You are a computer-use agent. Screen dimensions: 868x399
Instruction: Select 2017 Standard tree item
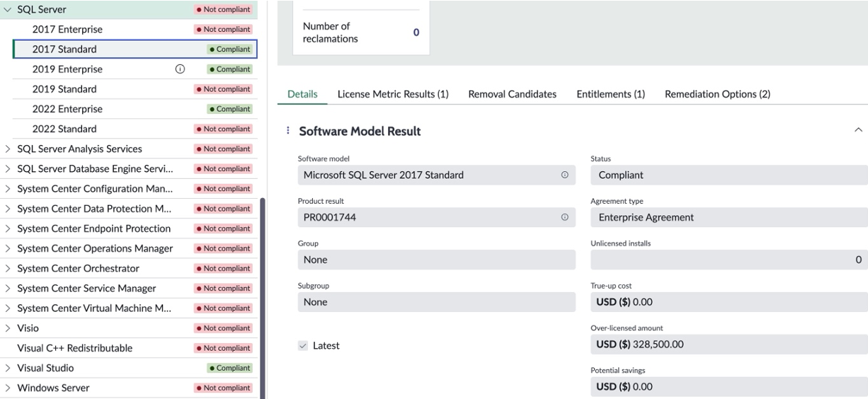point(135,50)
